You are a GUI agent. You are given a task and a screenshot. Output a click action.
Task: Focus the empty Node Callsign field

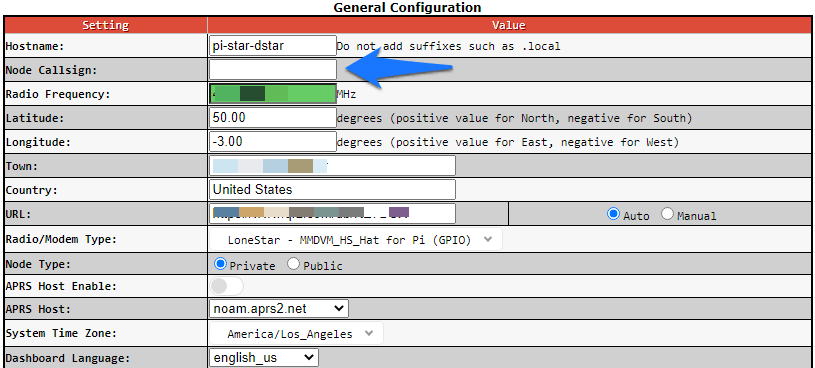coord(272,70)
